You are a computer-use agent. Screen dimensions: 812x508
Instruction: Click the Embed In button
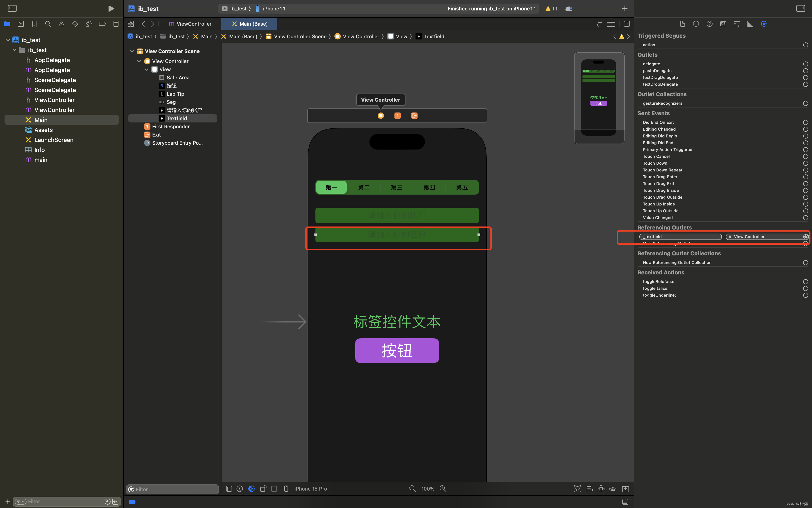(x=626, y=489)
